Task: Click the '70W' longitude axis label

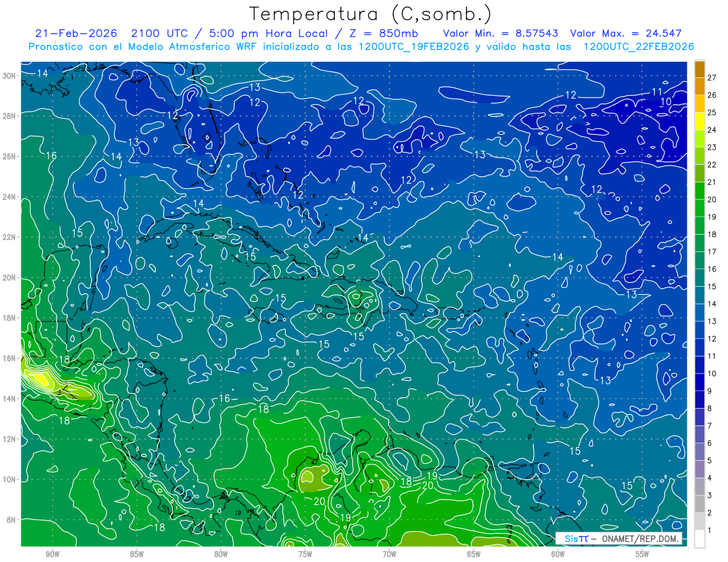Action: point(389,554)
